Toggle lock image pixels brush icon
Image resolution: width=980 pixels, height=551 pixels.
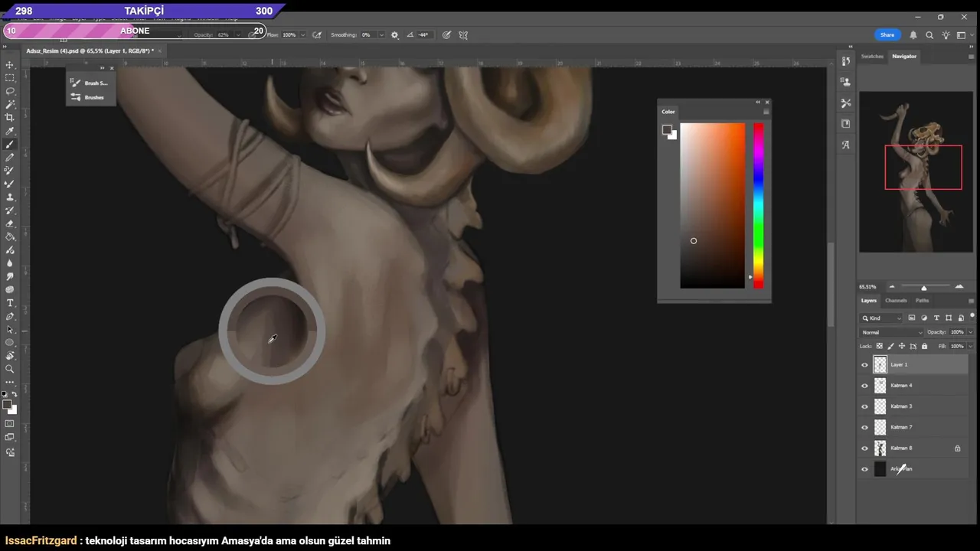point(890,346)
